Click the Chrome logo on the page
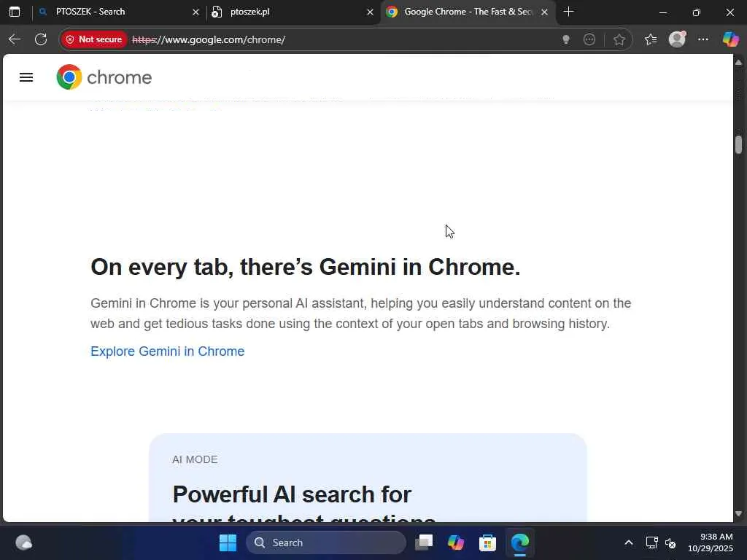This screenshot has height=560, width=747. point(104,77)
